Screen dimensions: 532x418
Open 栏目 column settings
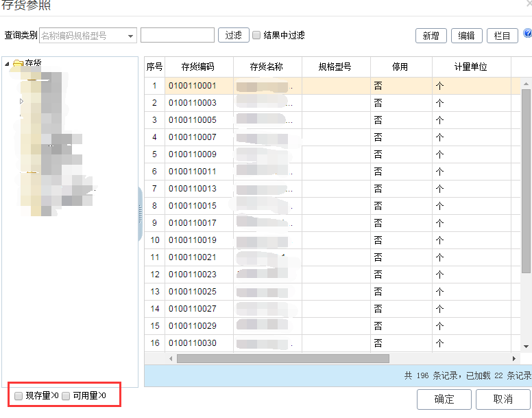(503, 36)
